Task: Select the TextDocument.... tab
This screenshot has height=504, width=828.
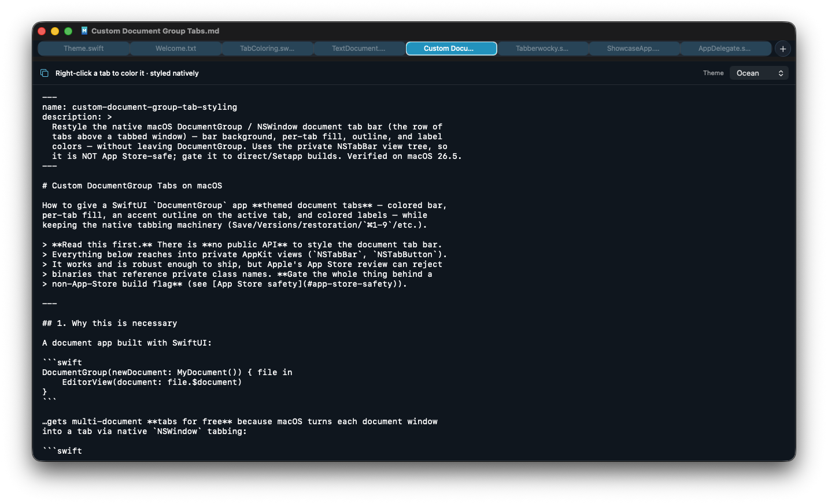Action: [x=358, y=49]
